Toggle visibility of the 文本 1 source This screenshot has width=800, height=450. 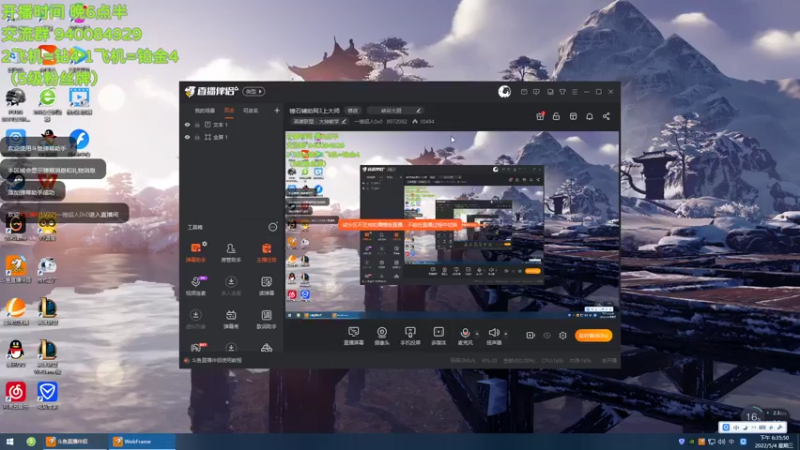[x=187, y=124]
